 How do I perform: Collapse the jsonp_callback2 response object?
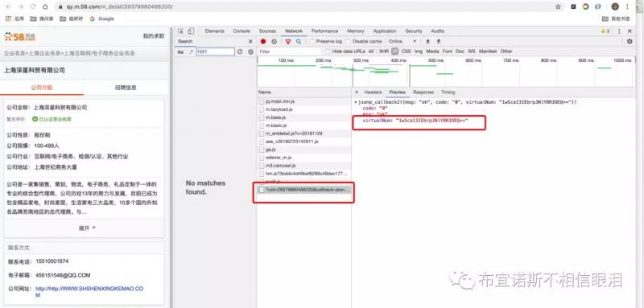coord(355,101)
